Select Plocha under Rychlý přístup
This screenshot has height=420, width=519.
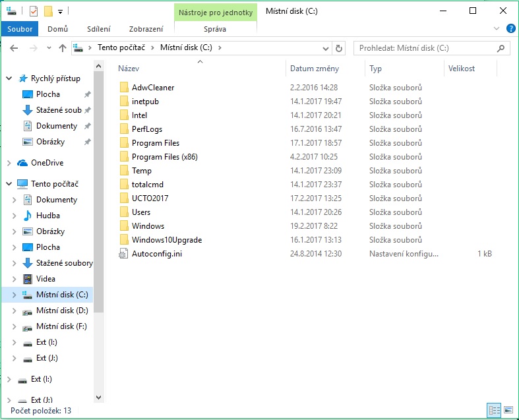(48, 94)
